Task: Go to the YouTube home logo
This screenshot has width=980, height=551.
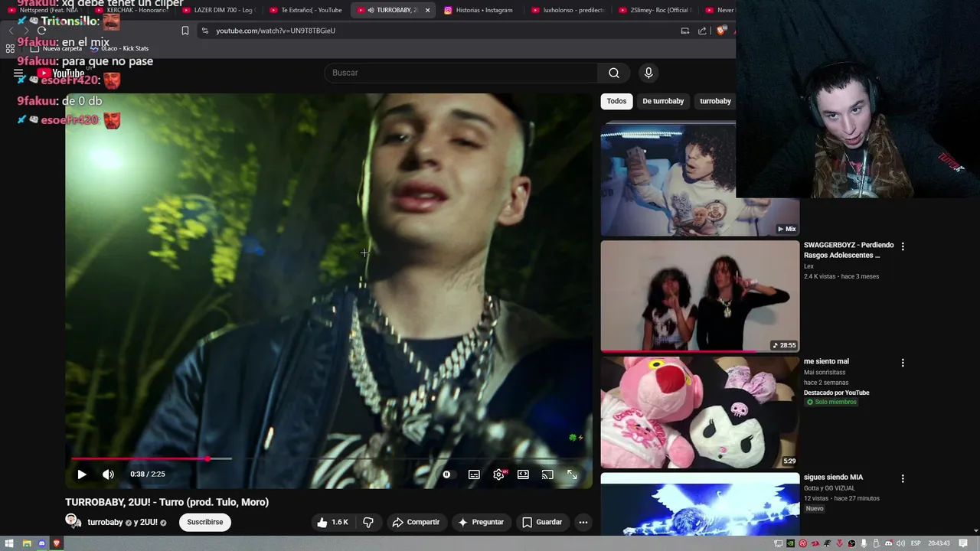Action: coord(61,73)
